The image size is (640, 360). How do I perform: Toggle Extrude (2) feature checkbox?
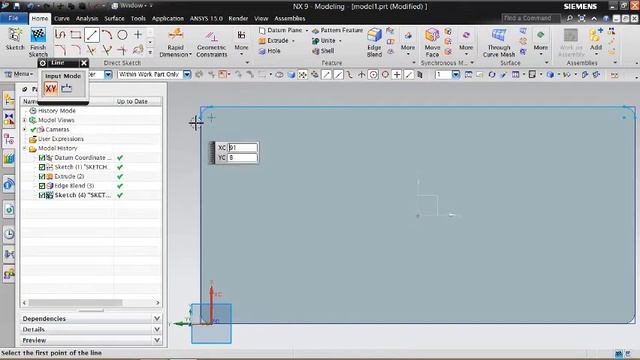(42, 176)
